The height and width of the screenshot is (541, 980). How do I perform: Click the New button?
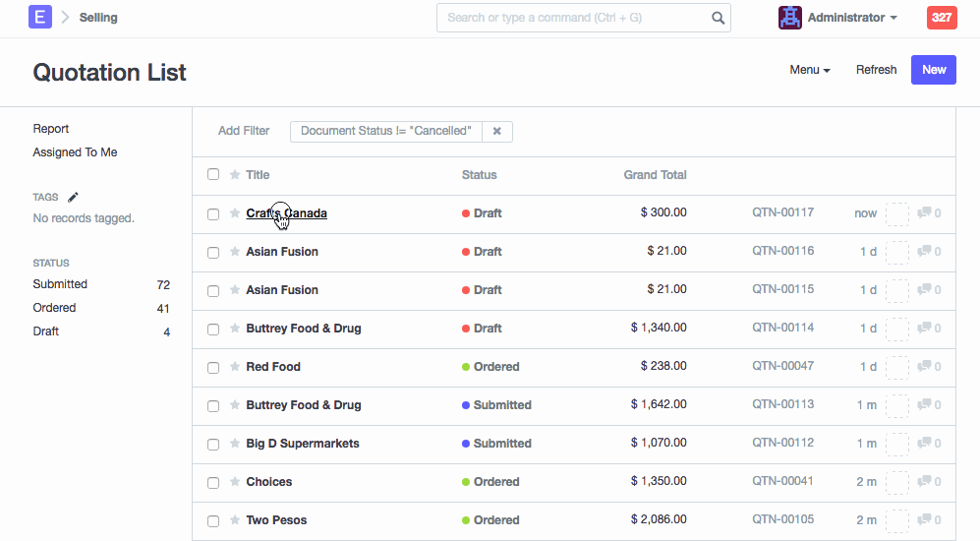pyautogui.click(x=933, y=70)
